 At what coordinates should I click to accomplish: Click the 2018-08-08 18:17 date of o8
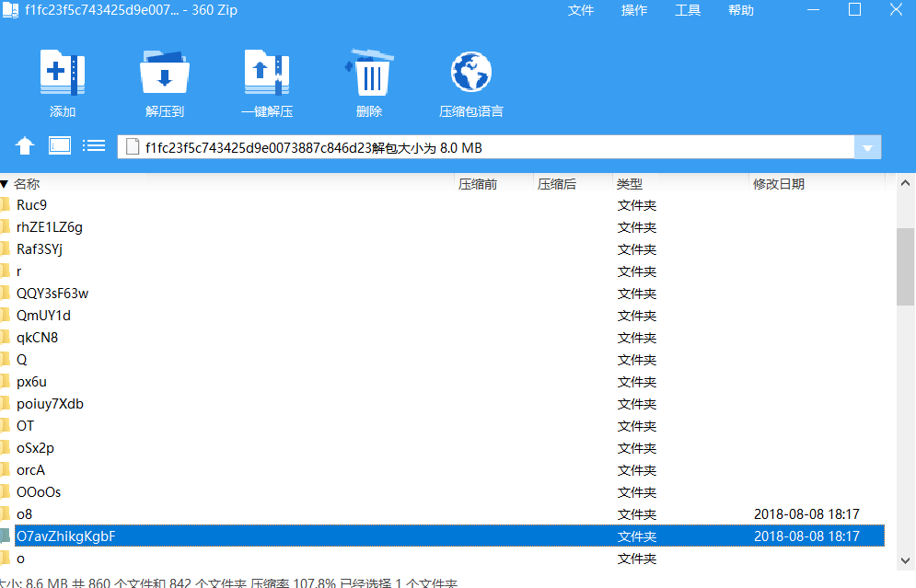(806, 514)
